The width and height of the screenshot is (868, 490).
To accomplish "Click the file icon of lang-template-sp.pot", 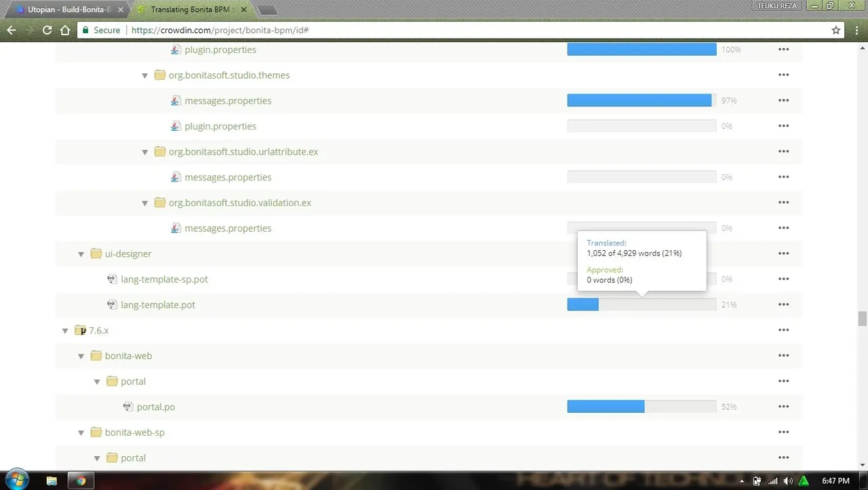I will [113, 279].
